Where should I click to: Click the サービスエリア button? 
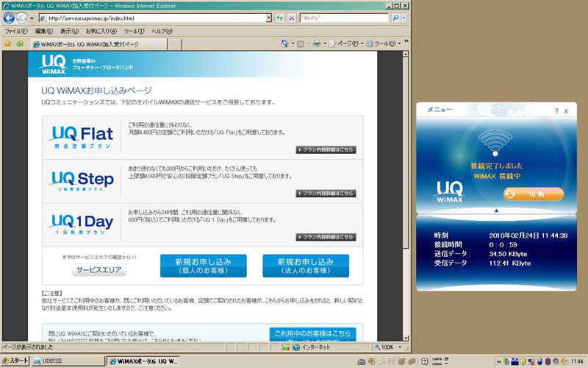pyautogui.click(x=99, y=269)
